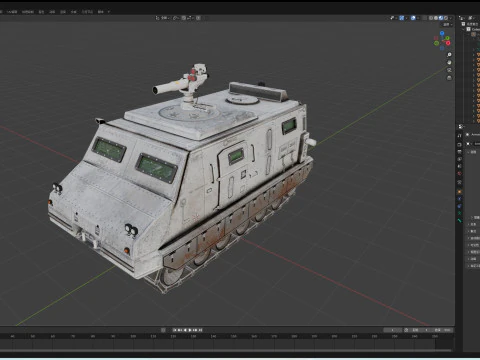Open pivot point dropdown
This screenshot has height=360, width=480.
pyautogui.click(x=176, y=18)
